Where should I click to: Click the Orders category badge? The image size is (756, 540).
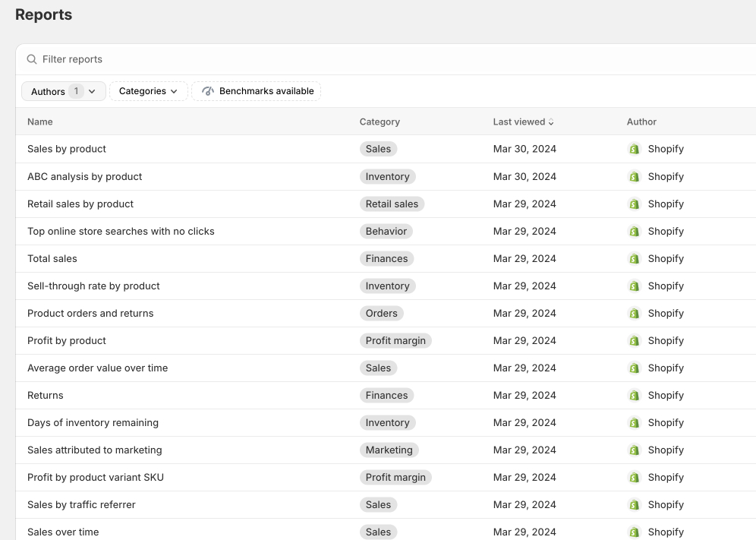pos(381,314)
